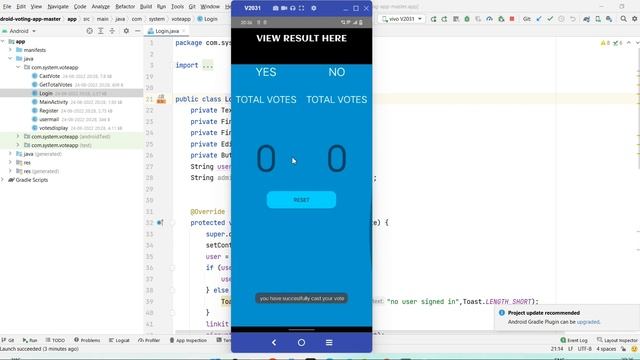Collapse the com.system.voteapp package

18,67
